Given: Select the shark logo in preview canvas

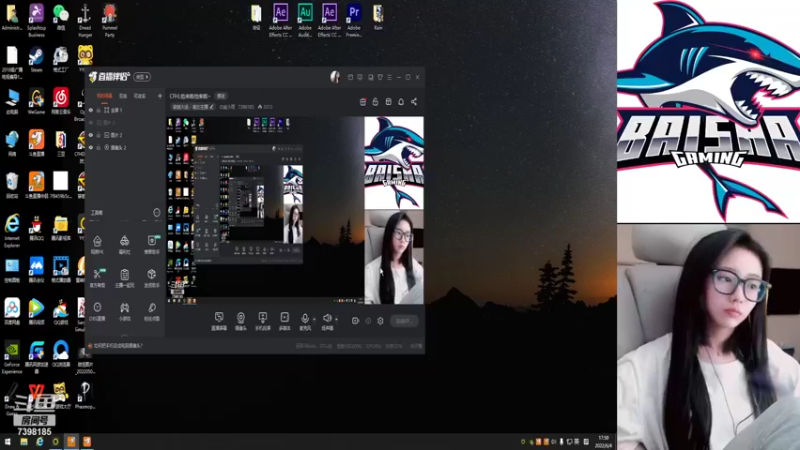Looking at the screenshot, I should pos(394,163).
